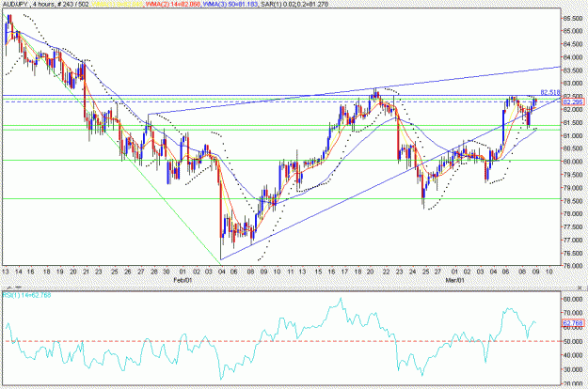Viewport: 588px width, 389px height.
Task: Click the '# 243 / 502' bar counter
Action: pos(73,5)
